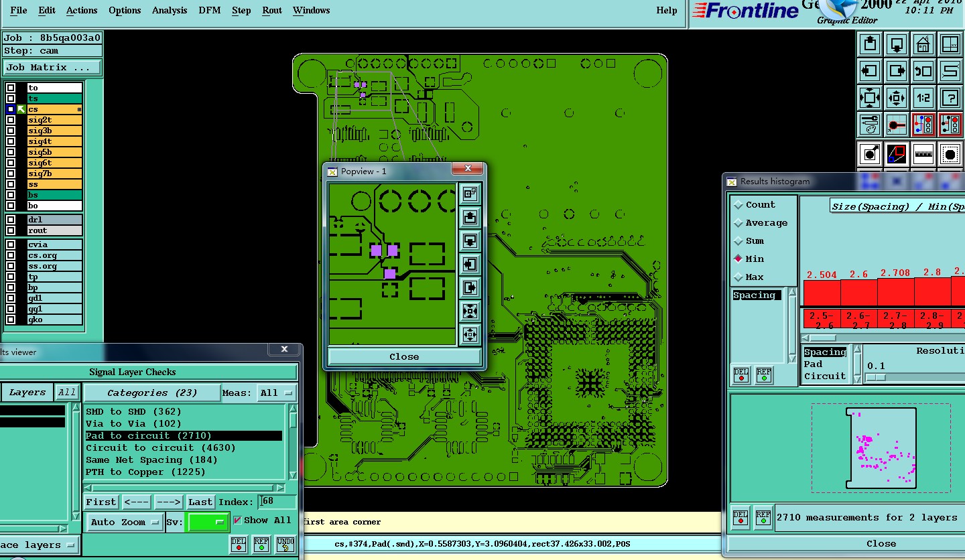This screenshot has width=965, height=560.
Task: Open the File menu
Action: [19, 10]
